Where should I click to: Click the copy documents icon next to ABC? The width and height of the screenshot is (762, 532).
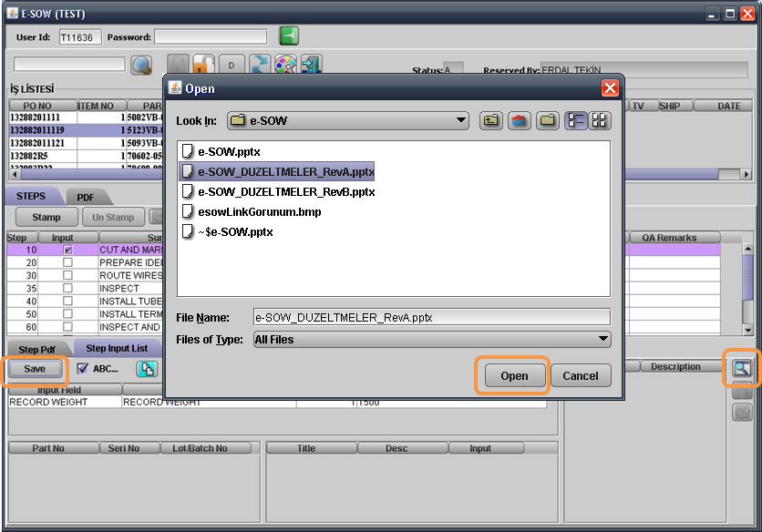(147, 369)
